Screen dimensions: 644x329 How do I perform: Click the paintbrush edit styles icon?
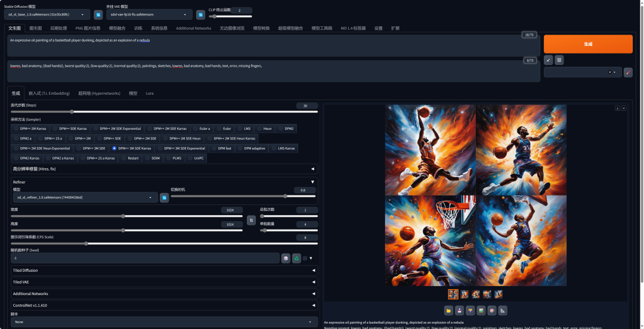tap(628, 72)
